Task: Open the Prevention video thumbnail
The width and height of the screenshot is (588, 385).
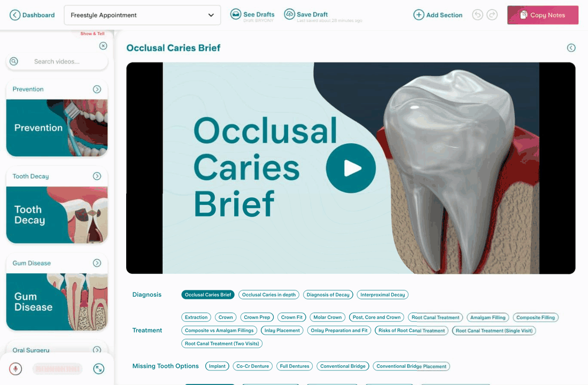Action: coord(57,128)
